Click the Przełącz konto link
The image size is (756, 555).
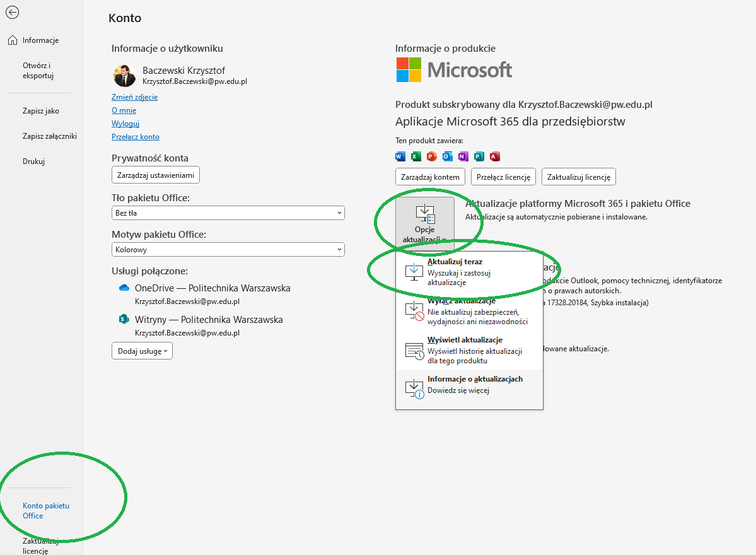click(136, 137)
